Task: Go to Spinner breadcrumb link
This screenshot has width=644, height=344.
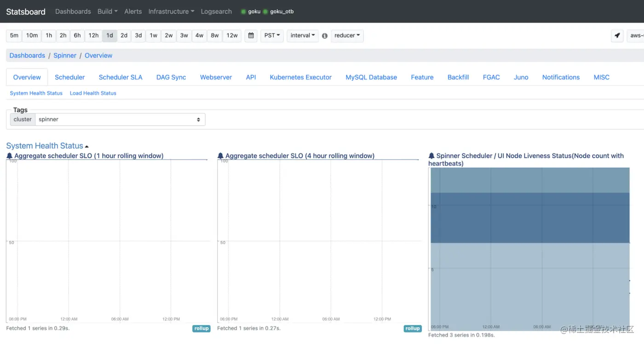Action: click(65, 55)
